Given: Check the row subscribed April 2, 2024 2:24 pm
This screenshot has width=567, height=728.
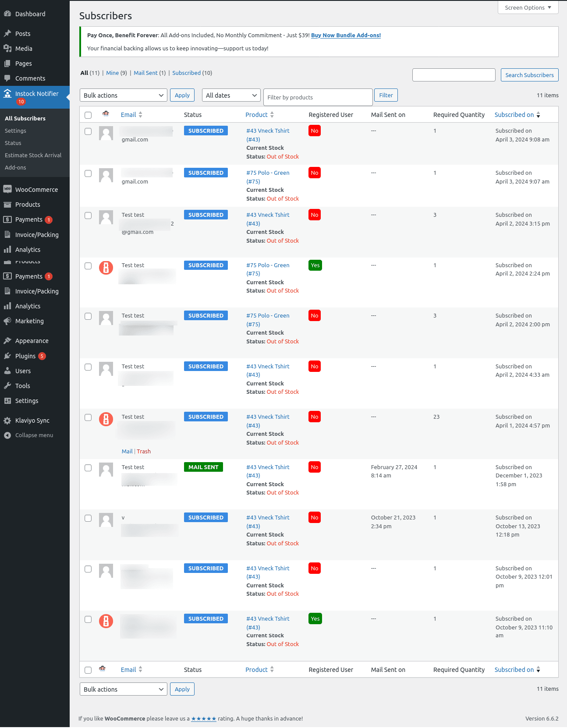Looking at the screenshot, I should 88,266.
